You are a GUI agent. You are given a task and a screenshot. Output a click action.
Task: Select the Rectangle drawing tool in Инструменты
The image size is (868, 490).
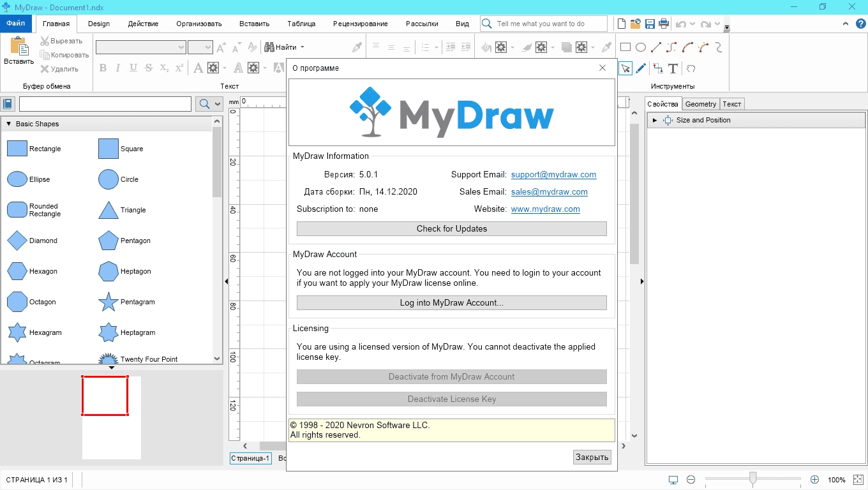[x=625, y=47]
